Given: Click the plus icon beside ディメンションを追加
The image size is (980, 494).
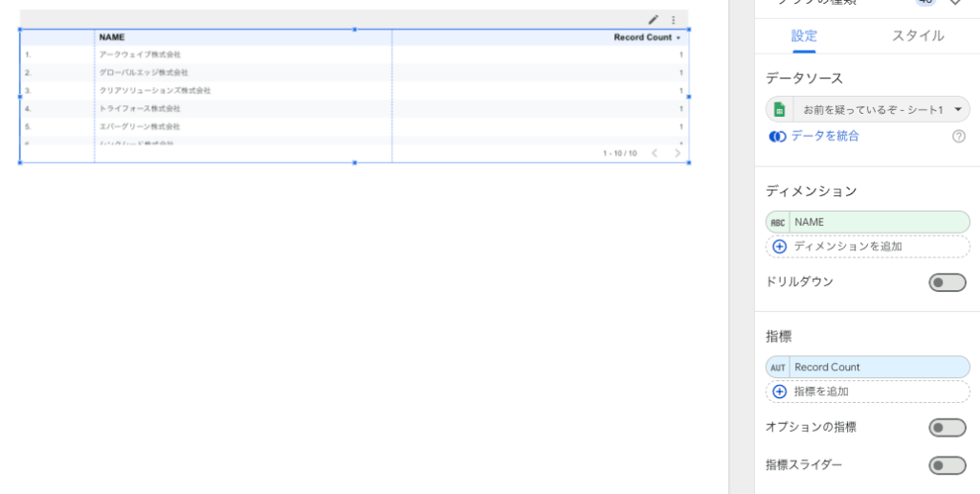Looking at the screenshot, I should tap(779, 246).
